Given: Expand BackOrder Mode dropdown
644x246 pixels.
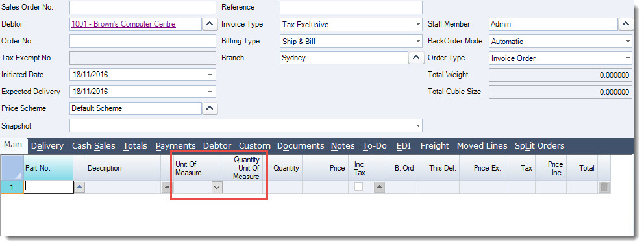Looking at the screenshot, I should tap(628, 42).
